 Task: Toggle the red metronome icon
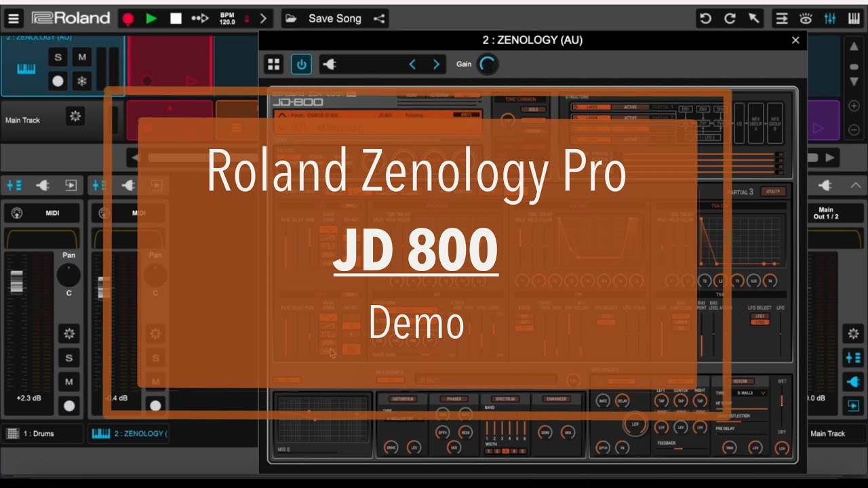247,19
